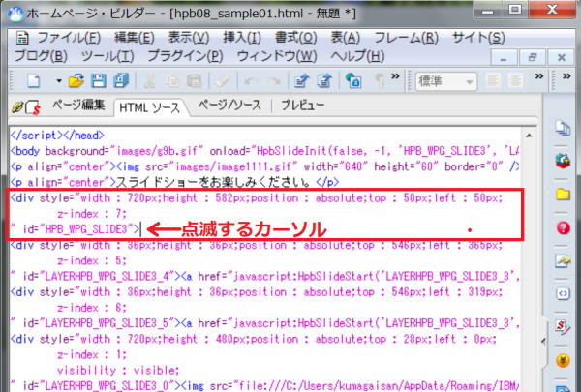Click the Paste clipboard icon
Image resolution: width=581 pixels, height=392 pixels.
click(x=195, y=80)
